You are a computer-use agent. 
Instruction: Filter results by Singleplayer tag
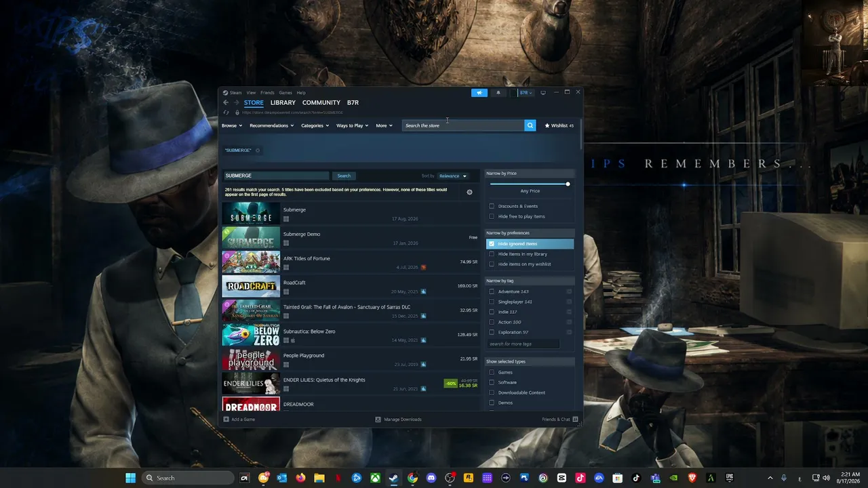click(492, 302)
